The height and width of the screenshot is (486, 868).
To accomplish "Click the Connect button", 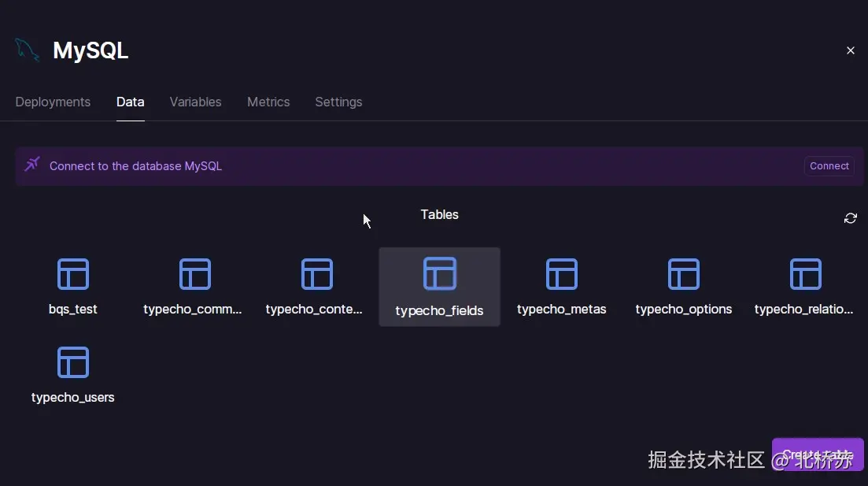I will click(829, 165).
